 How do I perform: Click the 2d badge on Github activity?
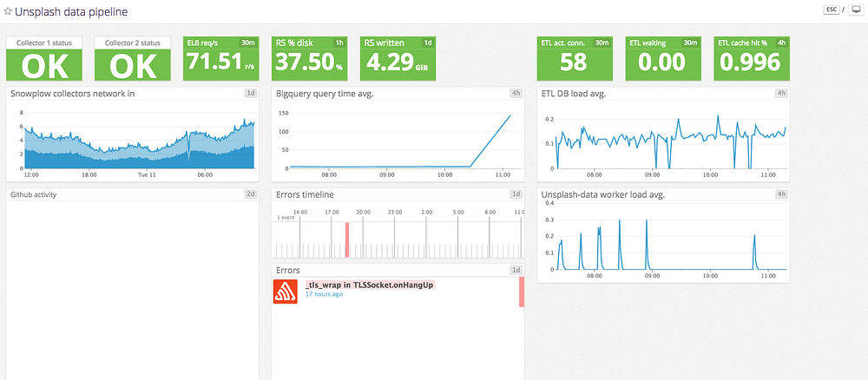251,194
